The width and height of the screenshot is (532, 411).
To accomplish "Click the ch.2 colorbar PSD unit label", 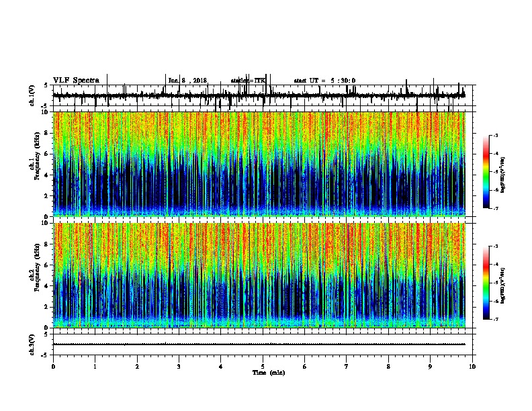I will [503, 286].
